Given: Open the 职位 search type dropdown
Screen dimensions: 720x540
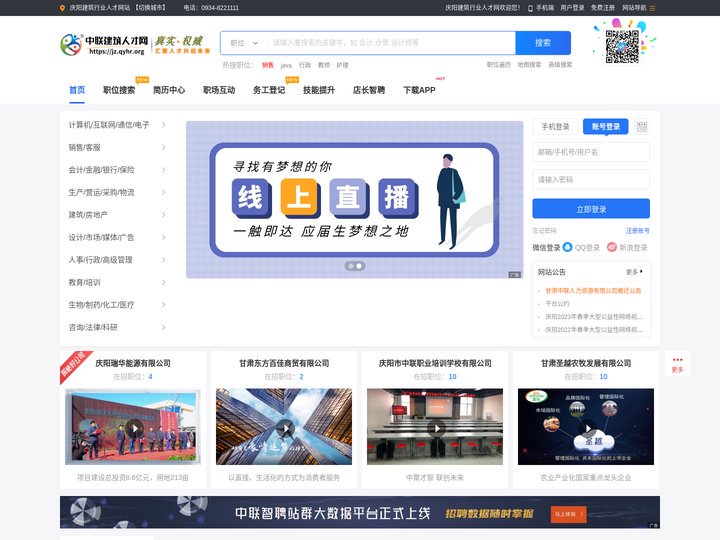Looking at the screenshot, I should (244, 43).
